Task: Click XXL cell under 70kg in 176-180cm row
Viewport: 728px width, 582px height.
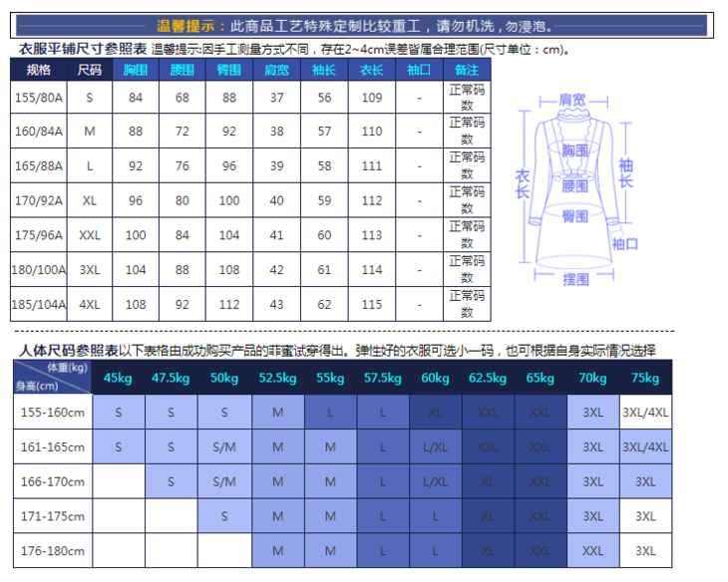Action: click(x=593, y=551)
